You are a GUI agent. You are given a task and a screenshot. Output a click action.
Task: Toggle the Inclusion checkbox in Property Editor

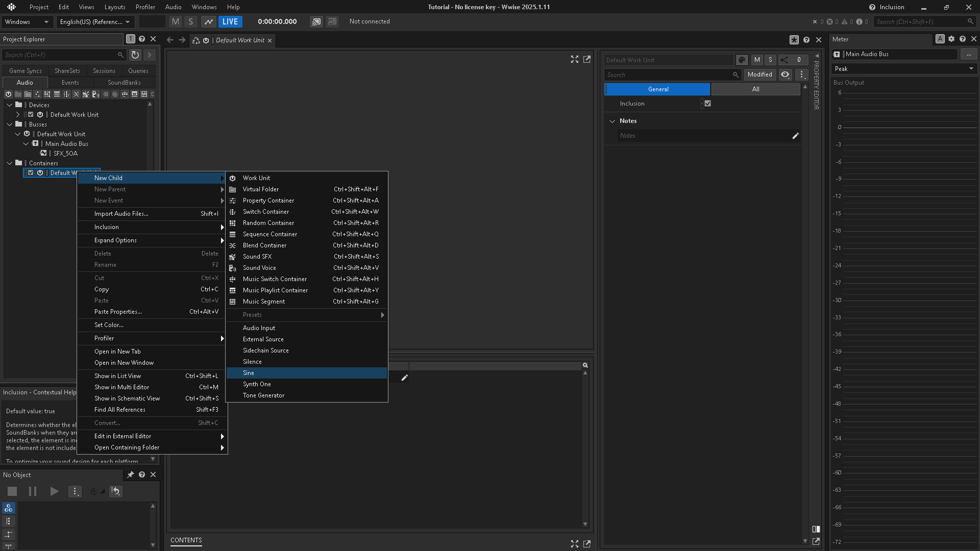coord(707,104)
